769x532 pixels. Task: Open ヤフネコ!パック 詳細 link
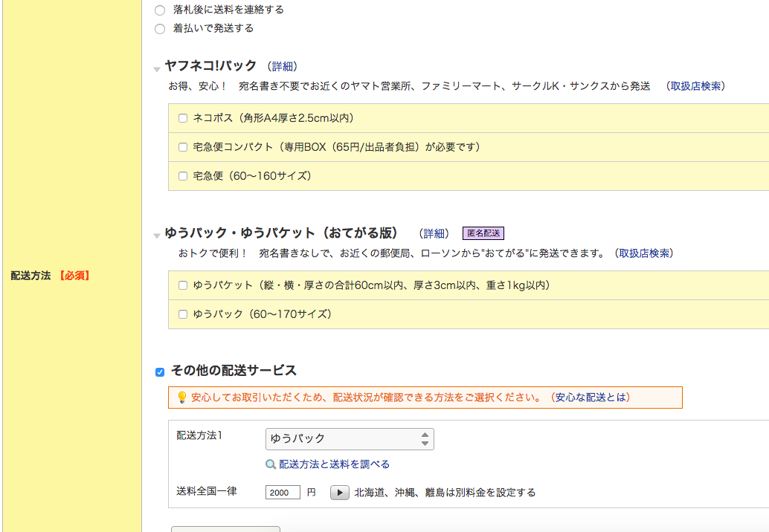tap(283, 66)
